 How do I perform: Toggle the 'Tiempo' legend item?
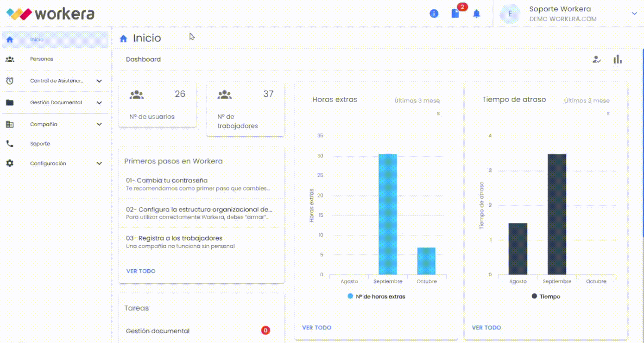pos(546,296)
